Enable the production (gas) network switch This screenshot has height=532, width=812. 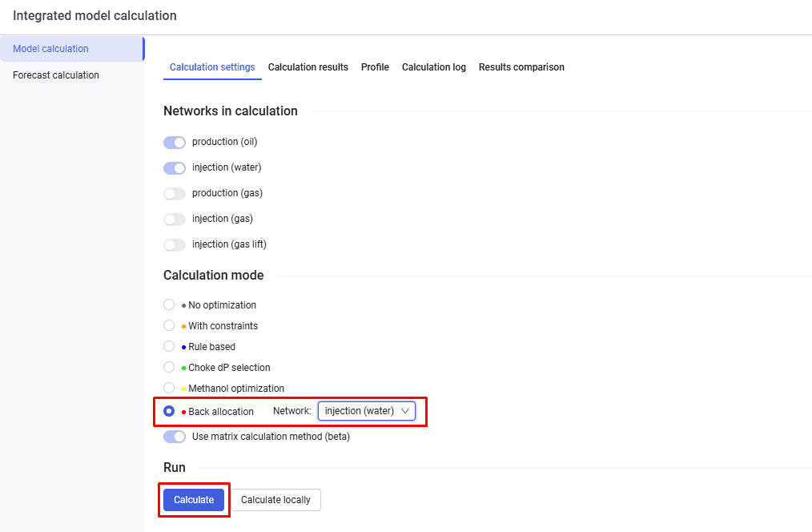[x=175, y=194]
